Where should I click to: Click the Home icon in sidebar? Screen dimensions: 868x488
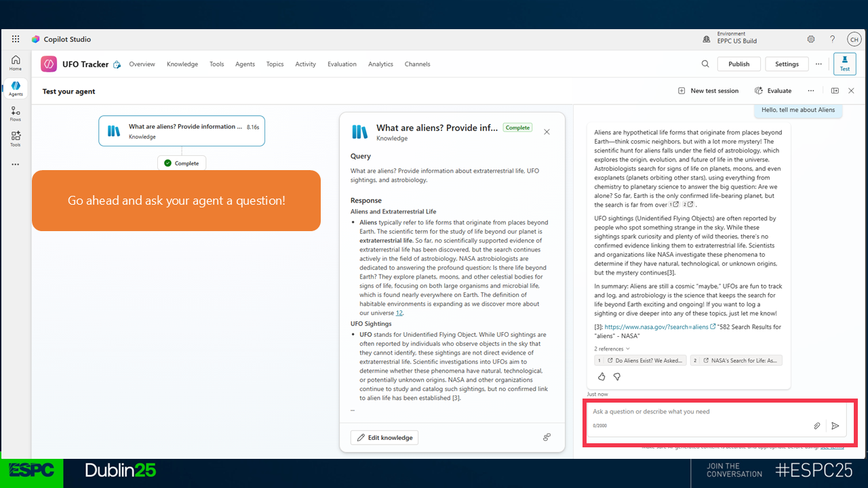click(16, 63)
